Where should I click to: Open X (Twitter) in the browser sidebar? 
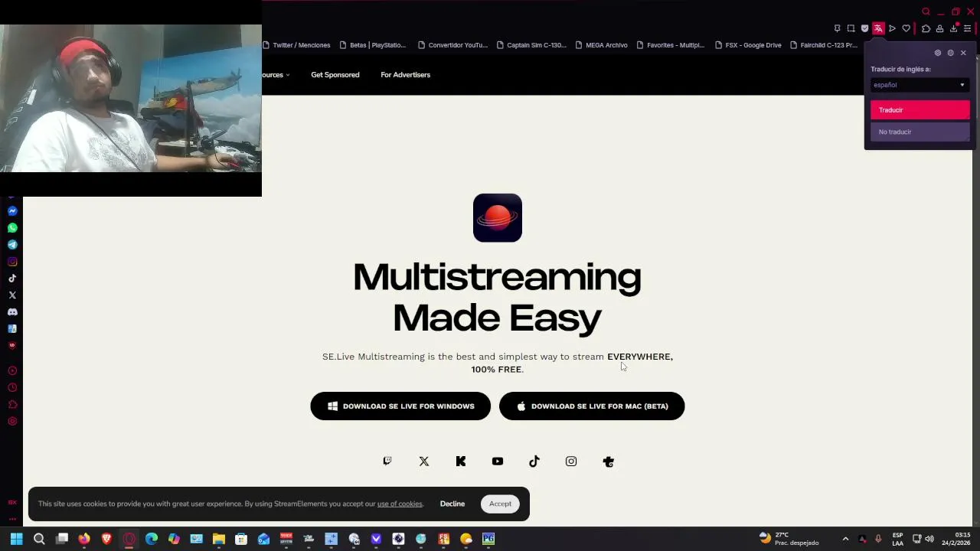click(x=12, y=295)
